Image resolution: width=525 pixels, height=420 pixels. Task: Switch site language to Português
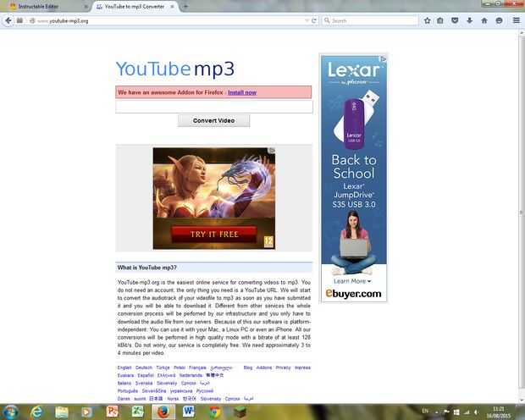point(128,391)
